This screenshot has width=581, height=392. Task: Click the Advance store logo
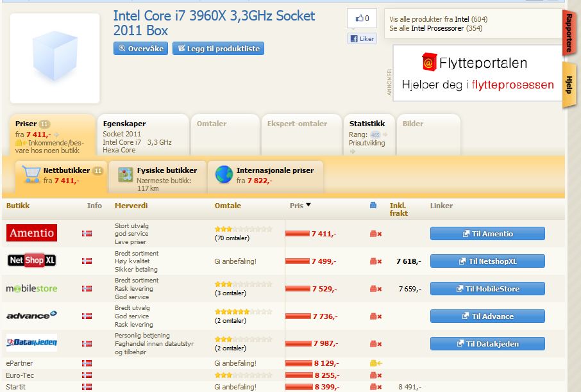[32, 316]
